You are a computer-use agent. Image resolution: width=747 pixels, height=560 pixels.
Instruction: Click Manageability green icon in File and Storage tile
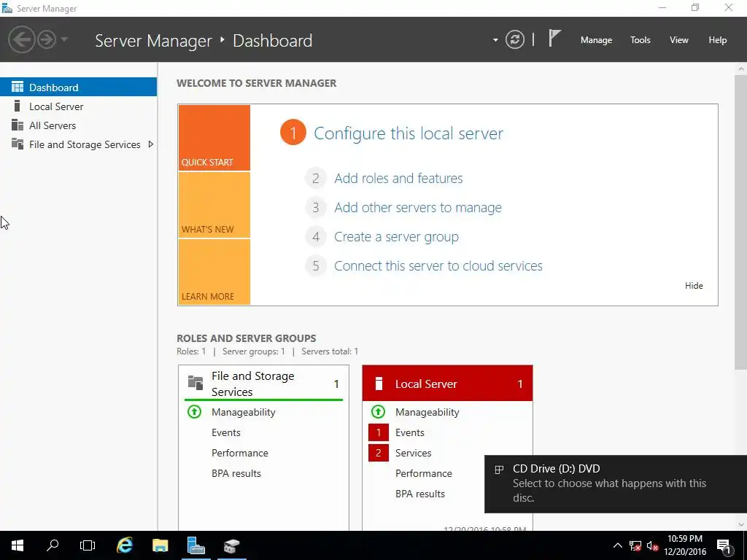[194, 411]
